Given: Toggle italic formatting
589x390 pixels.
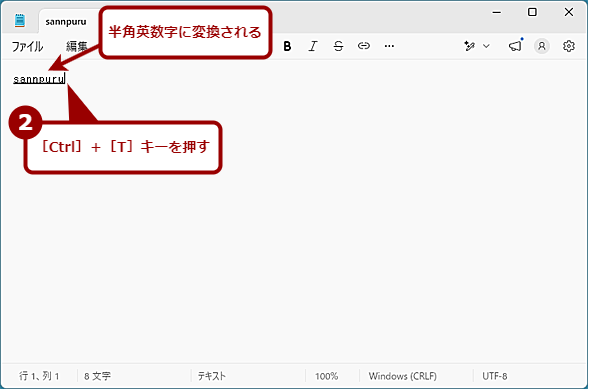Looking at the screenshot, I should [x=313, y=46].
